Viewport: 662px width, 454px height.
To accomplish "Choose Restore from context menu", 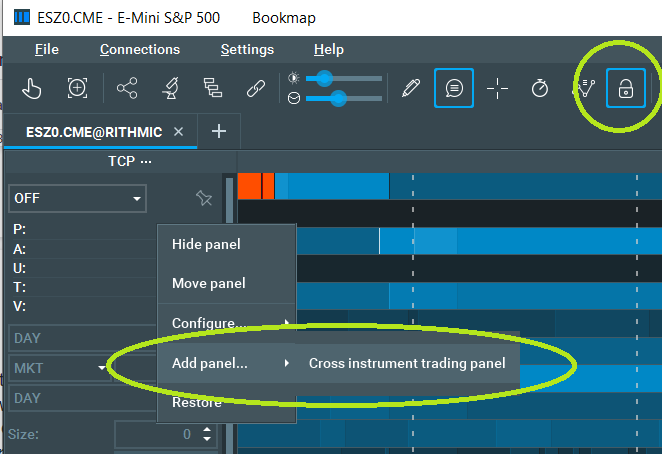I will [227, 402].
